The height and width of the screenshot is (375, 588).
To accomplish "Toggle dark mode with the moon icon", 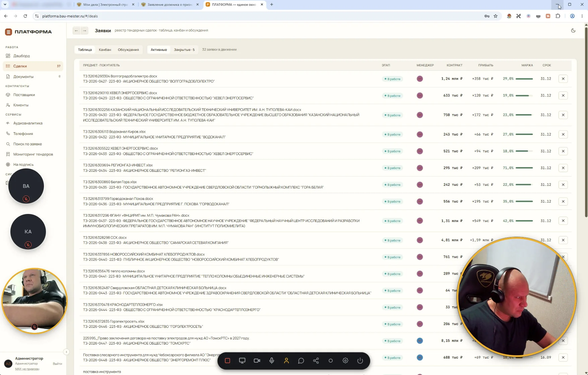I will [x=573, y=30].
